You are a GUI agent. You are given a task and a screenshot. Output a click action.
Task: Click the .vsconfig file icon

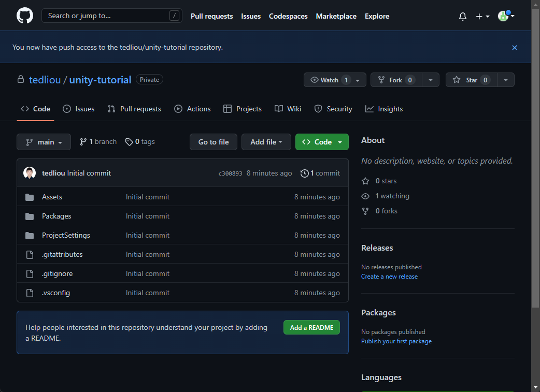tap(30, 293)
